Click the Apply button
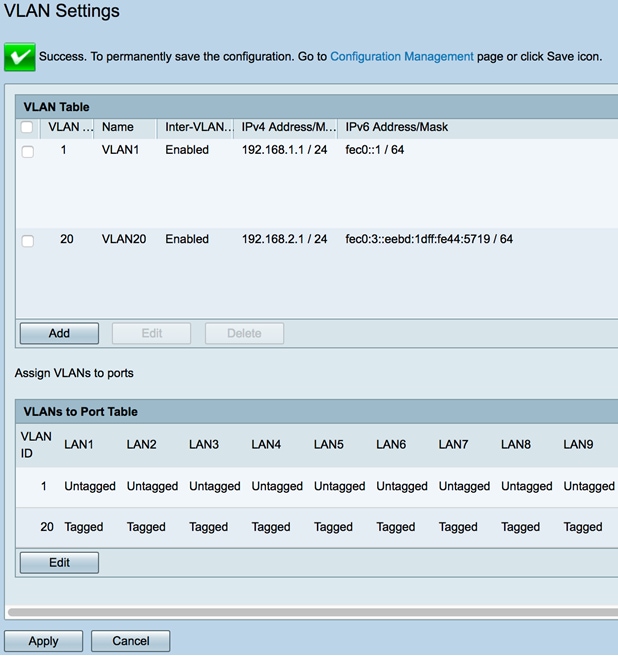The image size is (618, 656). 44,641
